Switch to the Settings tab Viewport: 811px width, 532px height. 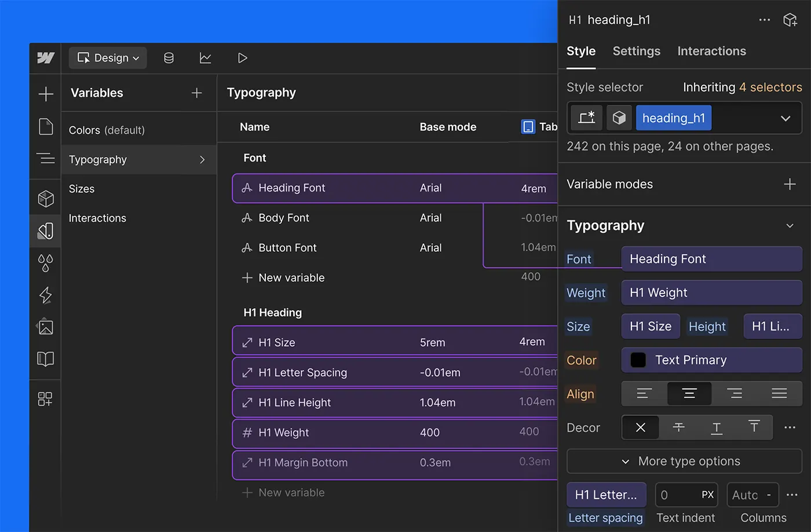(636, 51)
